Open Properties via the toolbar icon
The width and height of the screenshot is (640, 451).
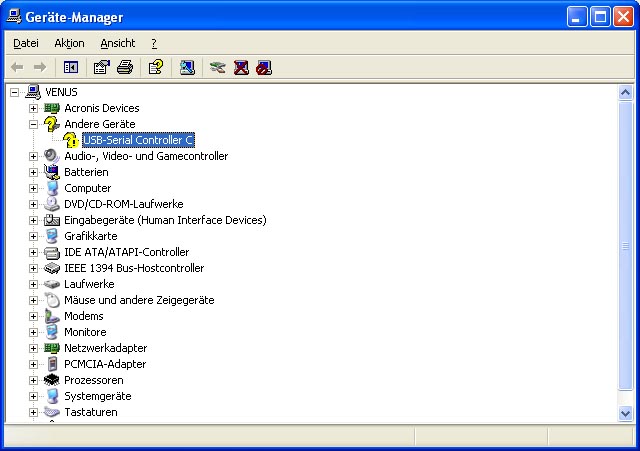102,67
